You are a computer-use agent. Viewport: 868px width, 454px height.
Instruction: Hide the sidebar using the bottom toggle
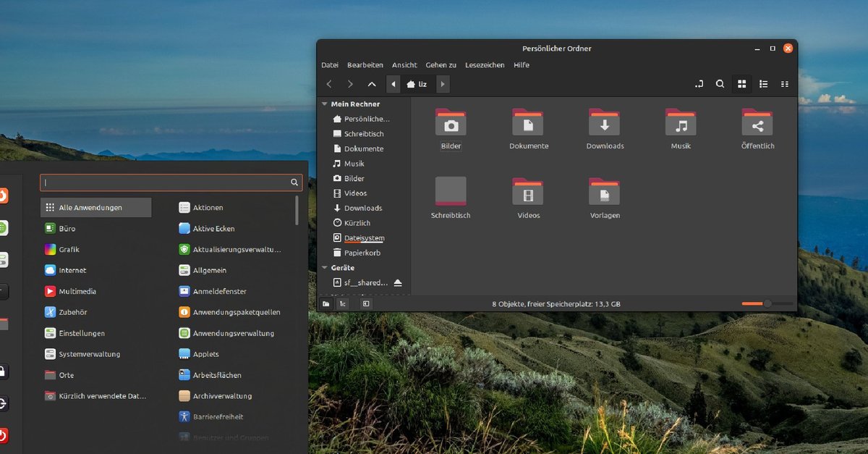[365, 303]
